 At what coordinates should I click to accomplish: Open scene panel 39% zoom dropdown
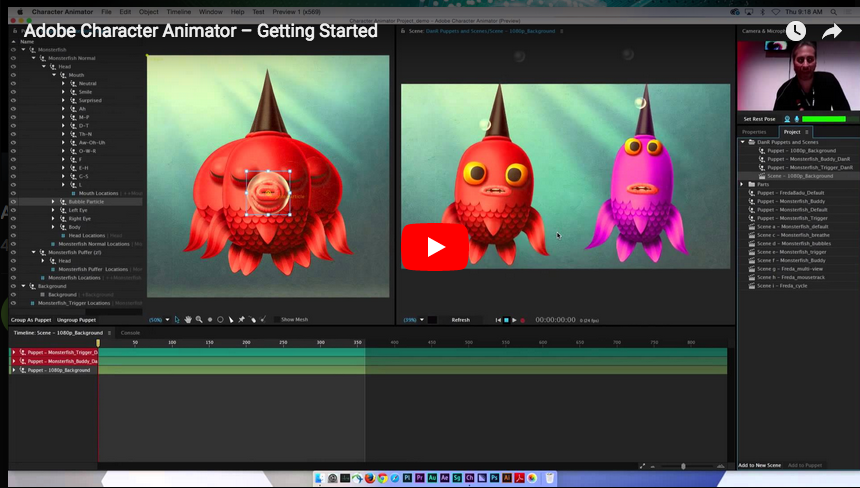click(422, 320)
